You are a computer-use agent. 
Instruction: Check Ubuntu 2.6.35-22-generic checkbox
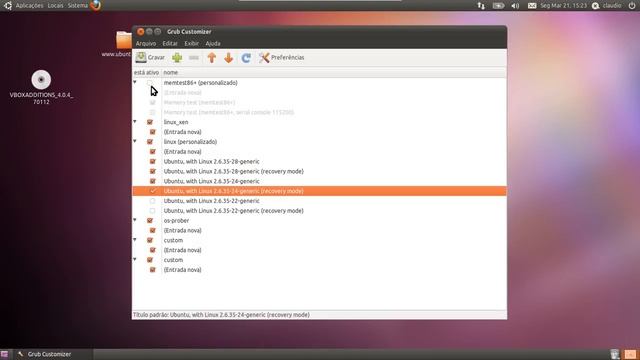pyautogui.click(x=153, y=201)
